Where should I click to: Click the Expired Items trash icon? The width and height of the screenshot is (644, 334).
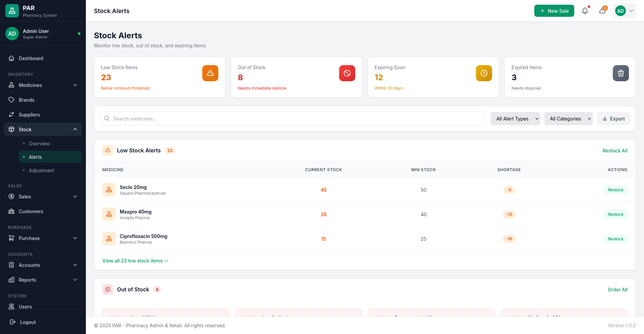621,73
